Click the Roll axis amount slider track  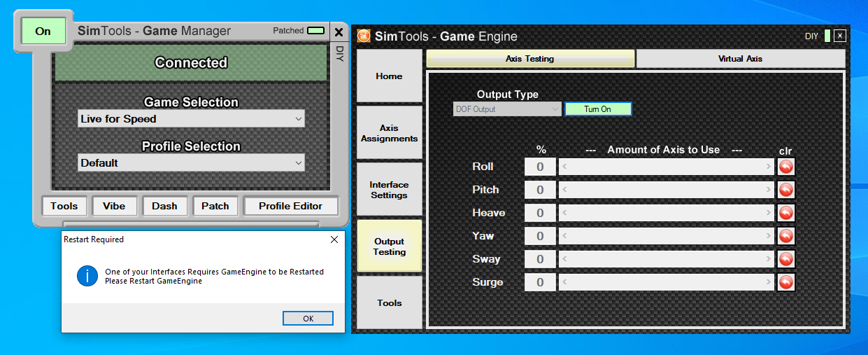[x=667, y=167]
